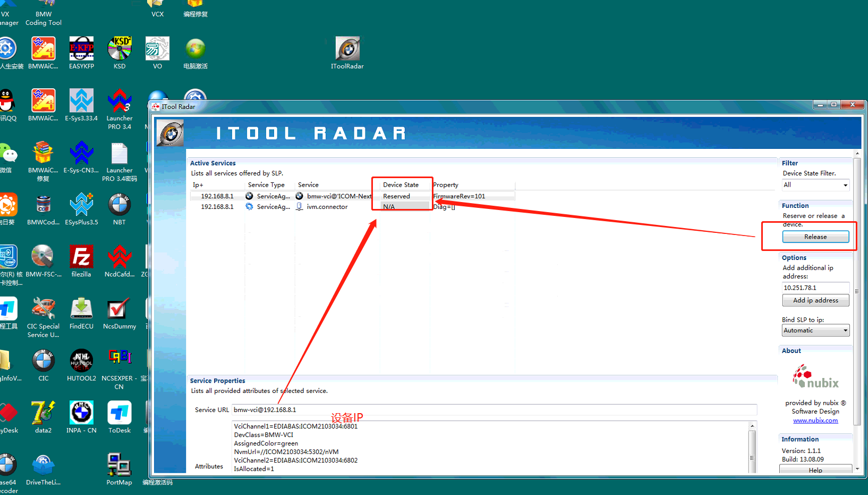Open the PortMap desktop icon
Screen dimensions: 868x495
pos(120,470)
